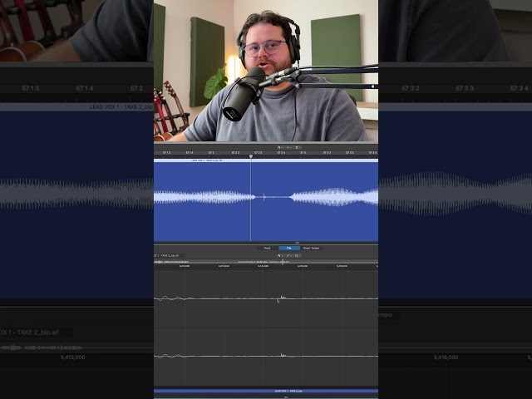Click ruler position 57 1 3
Image resolution: width=532 pixels, height=399 pixels.
click(166, 153)
